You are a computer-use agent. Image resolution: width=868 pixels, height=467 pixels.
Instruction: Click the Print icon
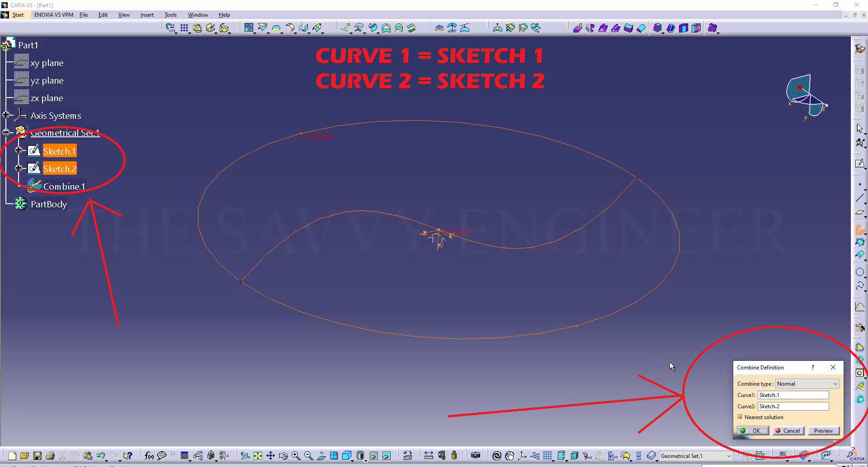[50, 456]
